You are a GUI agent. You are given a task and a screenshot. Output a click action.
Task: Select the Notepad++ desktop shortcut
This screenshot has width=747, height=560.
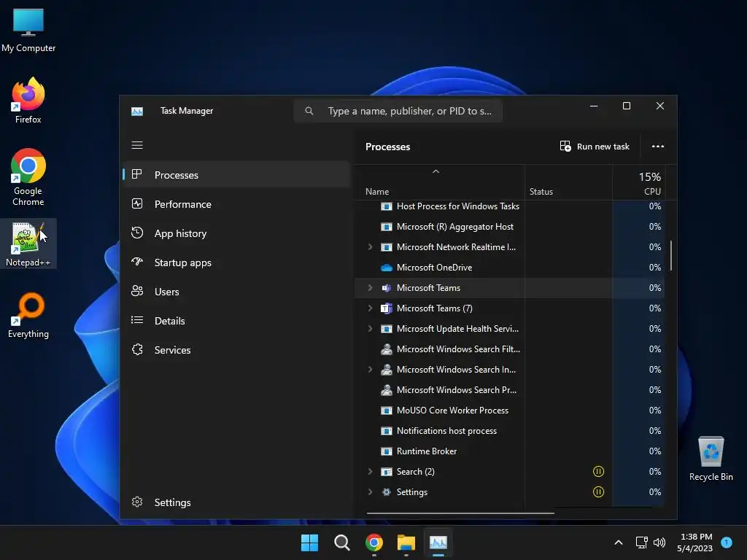pyautogui.click(x=28, y=244)
